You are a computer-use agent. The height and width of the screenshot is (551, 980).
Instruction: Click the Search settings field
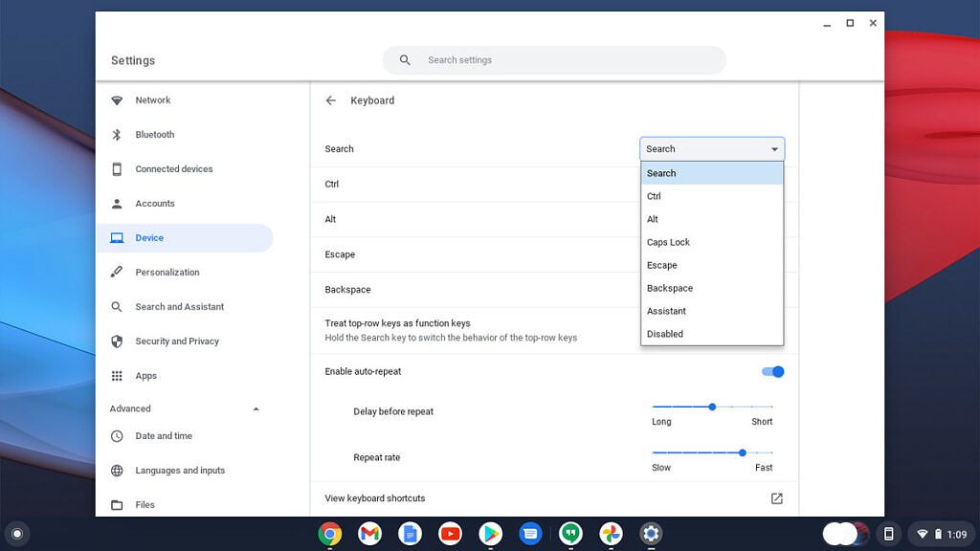(555, 59)
